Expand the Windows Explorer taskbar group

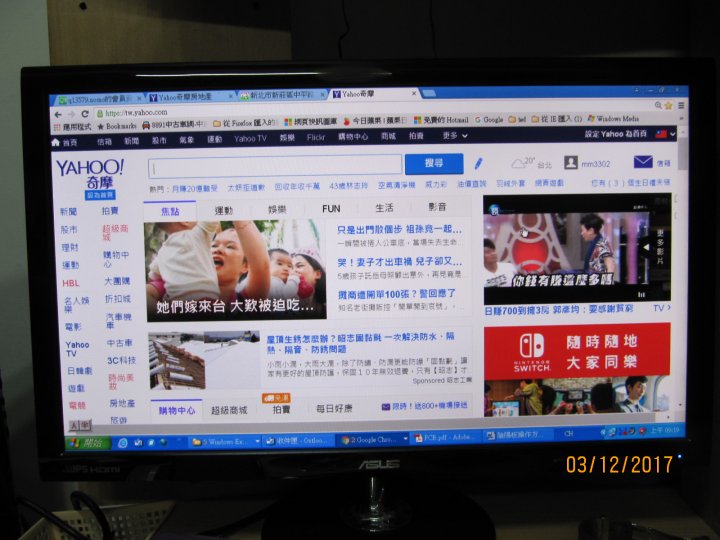257,441
